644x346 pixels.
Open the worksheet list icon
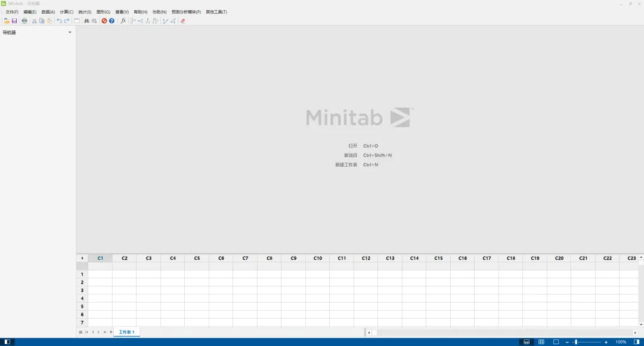point(80,332)
